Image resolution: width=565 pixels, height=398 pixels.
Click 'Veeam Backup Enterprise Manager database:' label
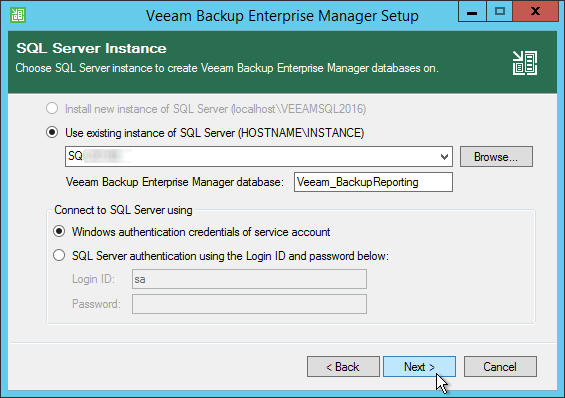pyautogui.click(x=175, y=182)
